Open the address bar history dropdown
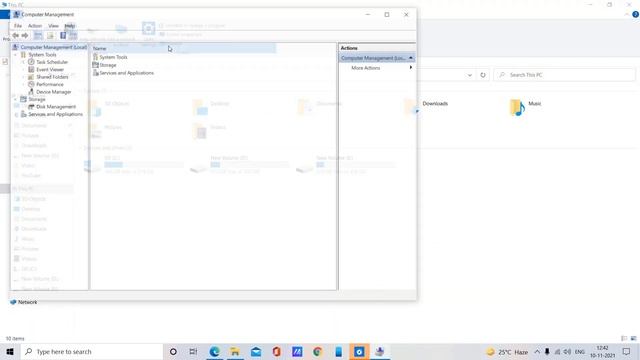The height and width of the screenshot is (360, 640). tap(469, 75)
